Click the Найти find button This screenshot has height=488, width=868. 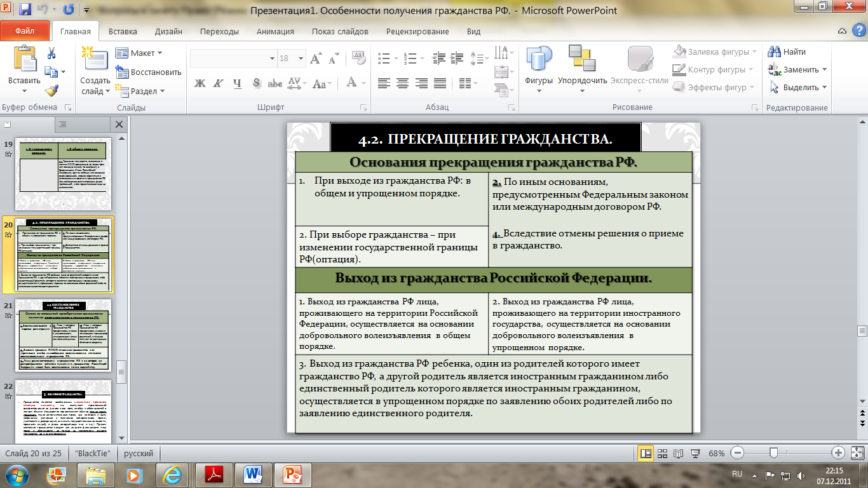tap(787, 52)
